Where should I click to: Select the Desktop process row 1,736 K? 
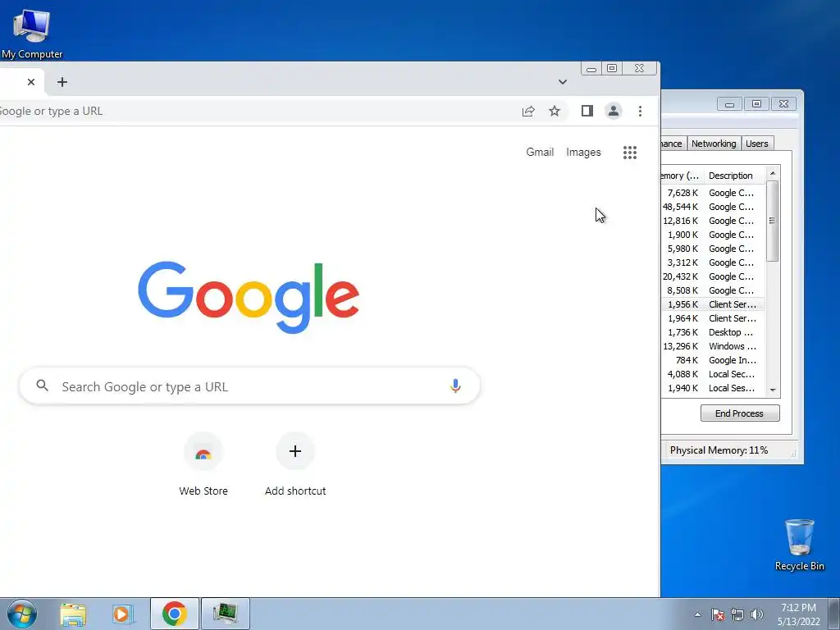[713, 332]
